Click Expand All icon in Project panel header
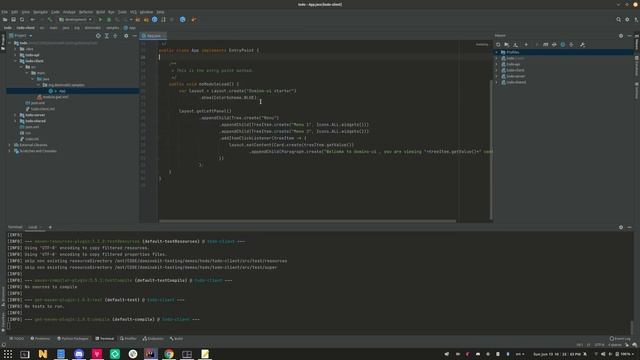 coord(107,36)
